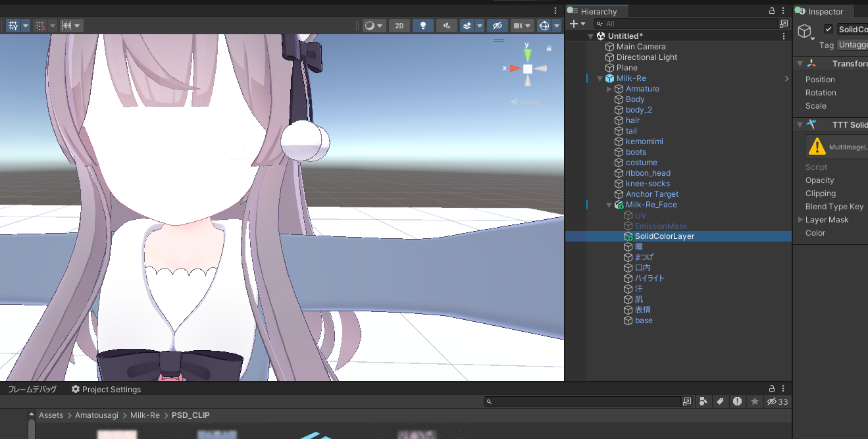Image resolution: width=868 pixels, height=439 pixels.
Task: Toggle scene audio mute icon
Action: point(447,26)
